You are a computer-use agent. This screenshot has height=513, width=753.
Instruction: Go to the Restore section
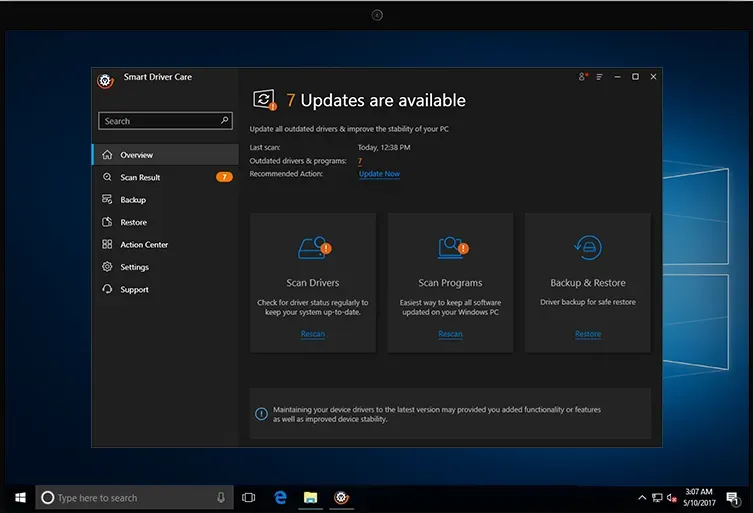coord(165,222)
